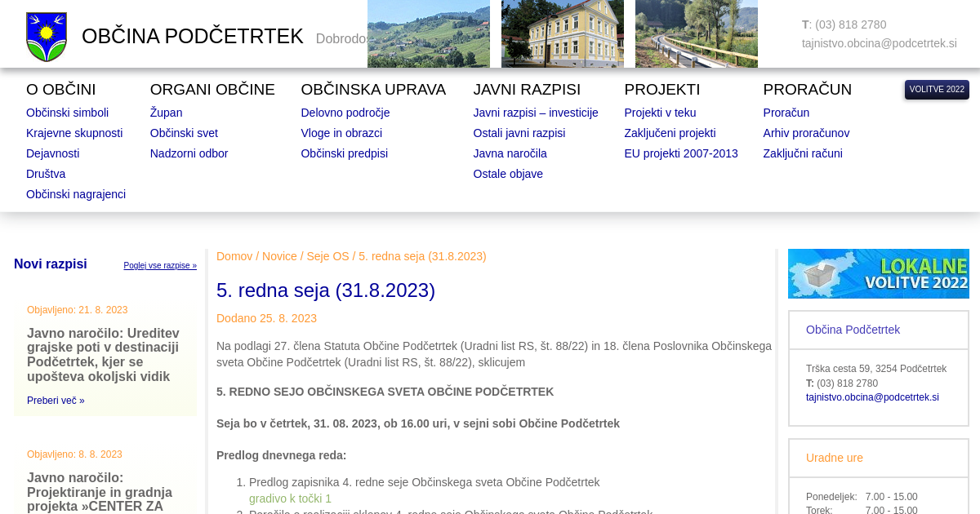This screenshot has height=514, width=980.
Task: Go to Javna naročila section
Action: [510, 153]
